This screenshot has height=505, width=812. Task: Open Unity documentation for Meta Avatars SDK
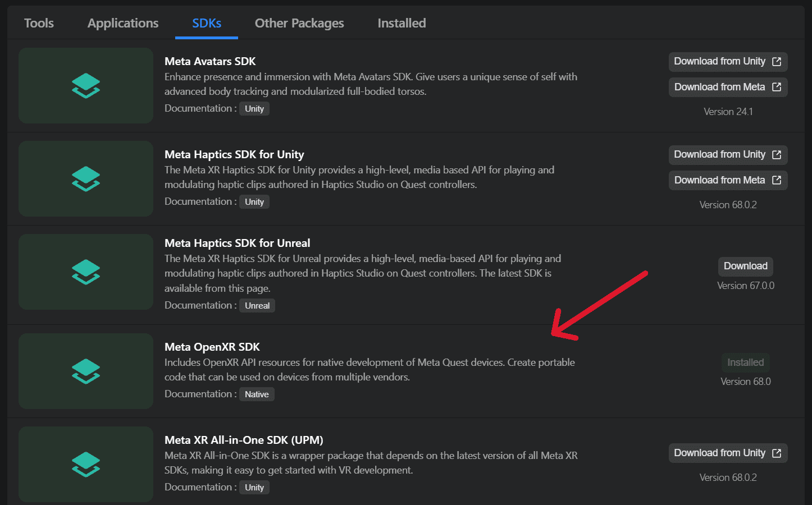pos(254,109)
